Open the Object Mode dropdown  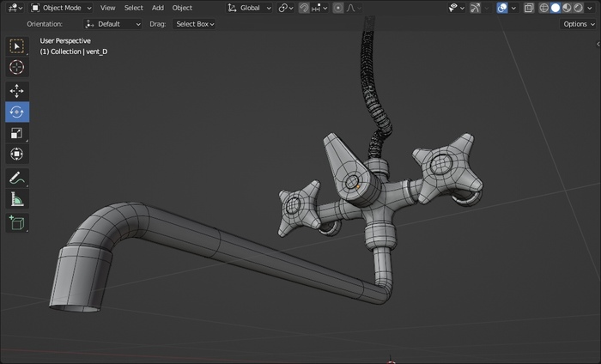coord(61,8)
